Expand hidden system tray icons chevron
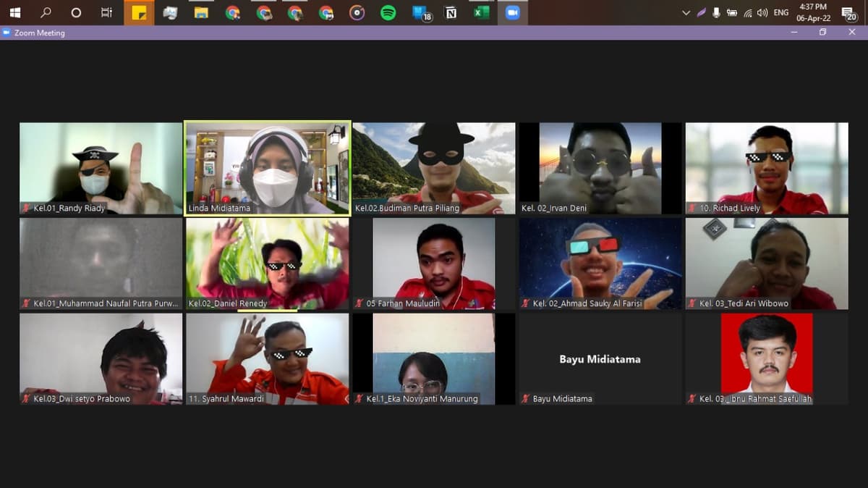The height and width of the screenshot is (488, 868). point(686,12)
